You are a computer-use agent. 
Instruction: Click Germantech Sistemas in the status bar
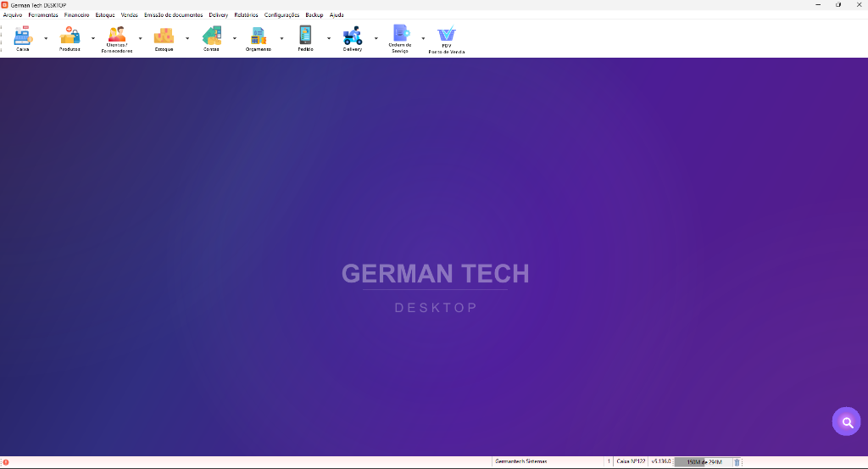pyautogui.click(x=521, y=461)
